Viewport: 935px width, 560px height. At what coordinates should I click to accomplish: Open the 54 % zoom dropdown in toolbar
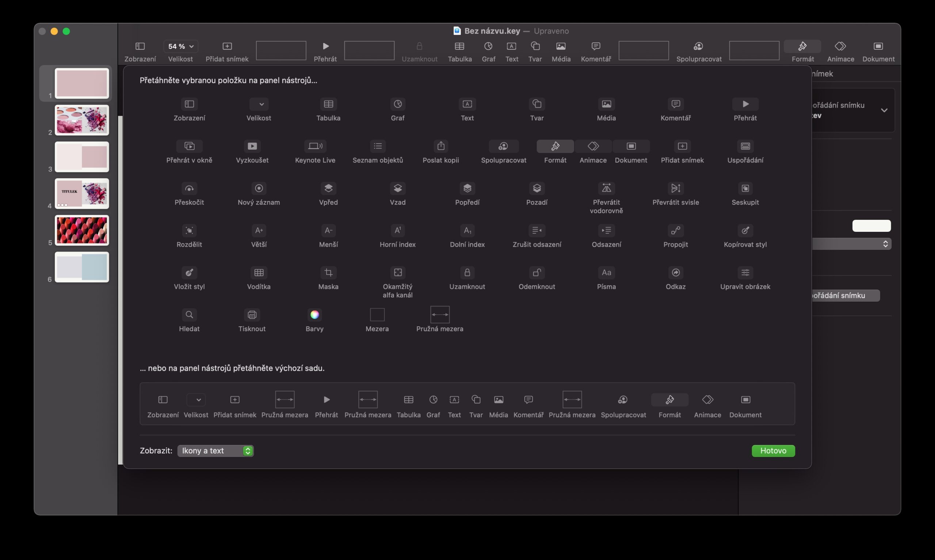(181, 46)
